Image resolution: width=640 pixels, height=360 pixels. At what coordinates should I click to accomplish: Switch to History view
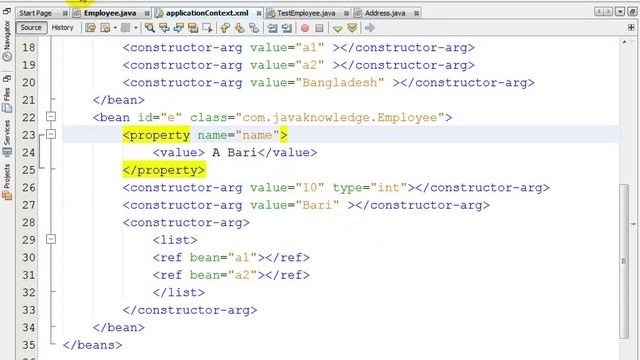[62, 28]
